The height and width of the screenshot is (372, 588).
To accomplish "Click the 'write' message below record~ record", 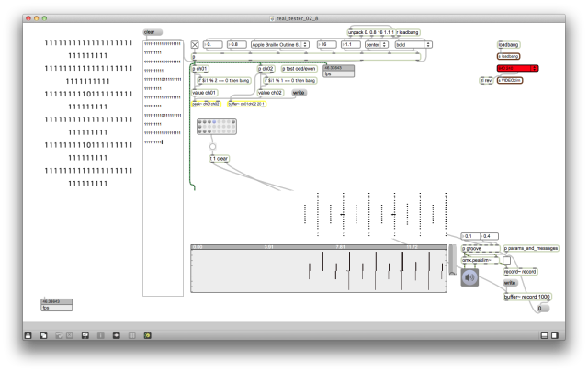I will pyautogui.click(x=510, y=283).
